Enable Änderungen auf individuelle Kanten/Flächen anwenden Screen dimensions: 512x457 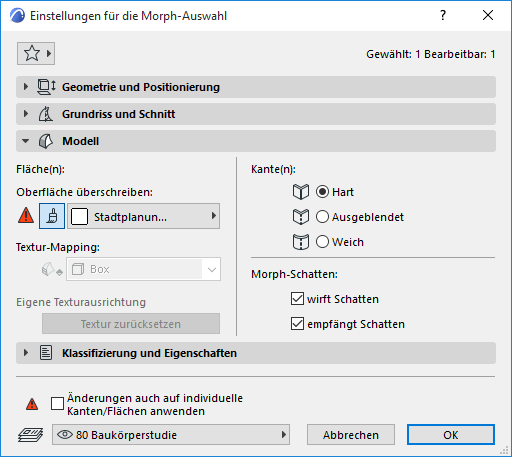click(x=57, y=404)
